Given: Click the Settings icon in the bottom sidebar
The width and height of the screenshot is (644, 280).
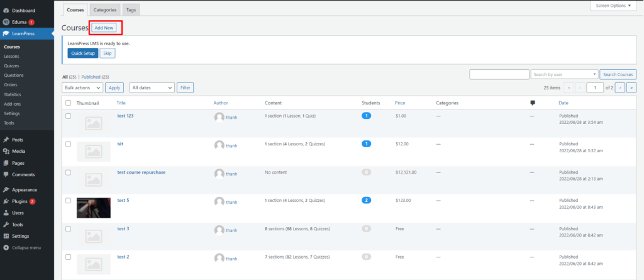Looking at the screenshot, I should point(6,236).
